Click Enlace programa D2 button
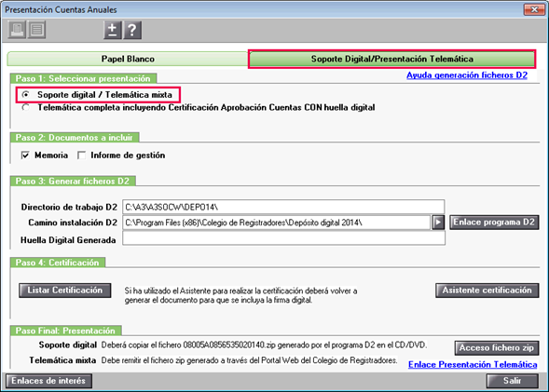This screenshot has height=392, width=549. point(494,223)
